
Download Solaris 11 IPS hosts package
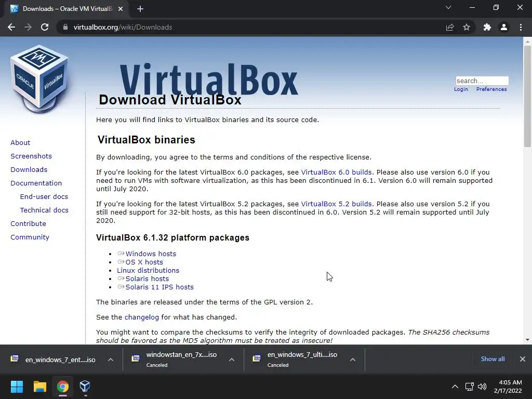pos(159,287)
